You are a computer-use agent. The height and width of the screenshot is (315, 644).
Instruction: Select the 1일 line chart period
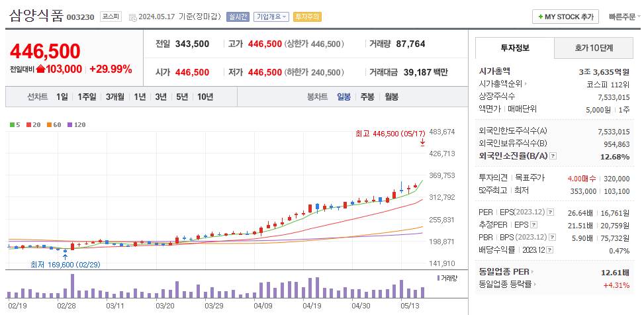point(62,97)
